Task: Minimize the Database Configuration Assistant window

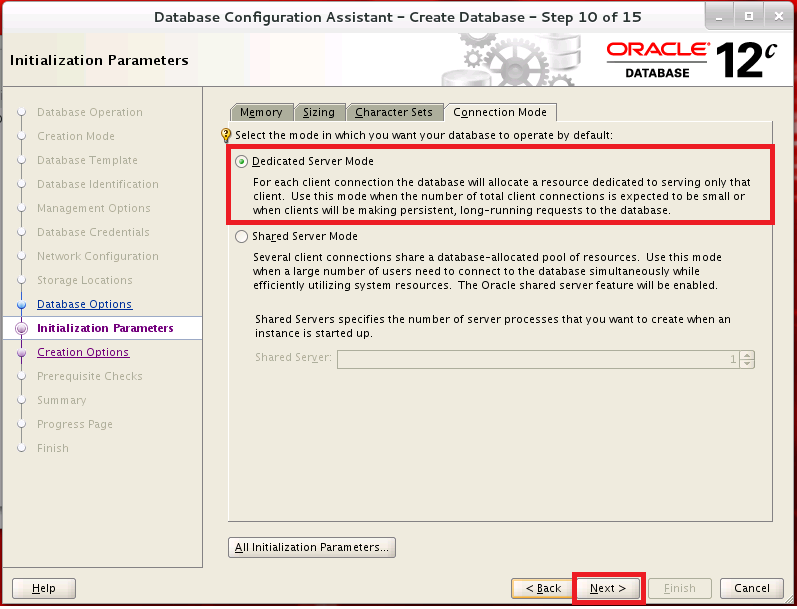Action: point(719,17)
